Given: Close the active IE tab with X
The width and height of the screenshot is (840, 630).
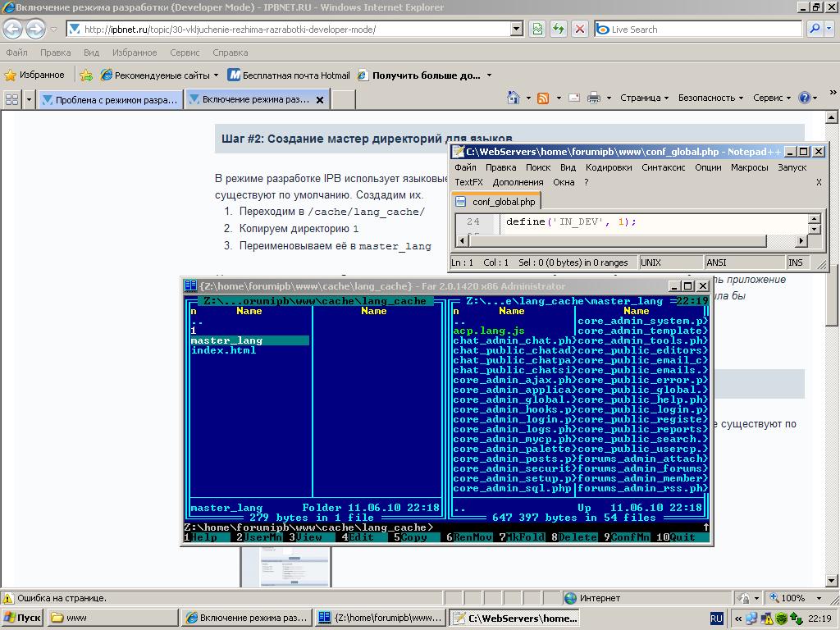Looking at the screenshot, I should 320,99.
